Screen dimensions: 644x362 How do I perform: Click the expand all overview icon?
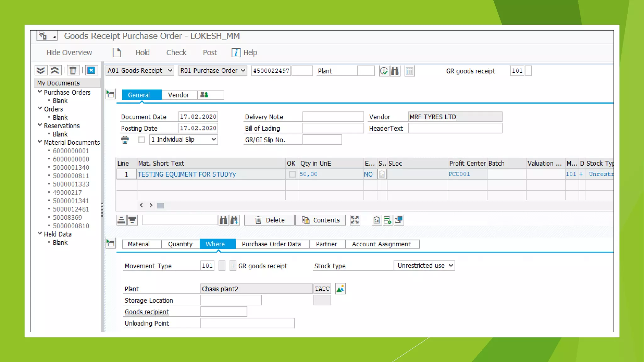click(x=41, y=70)
